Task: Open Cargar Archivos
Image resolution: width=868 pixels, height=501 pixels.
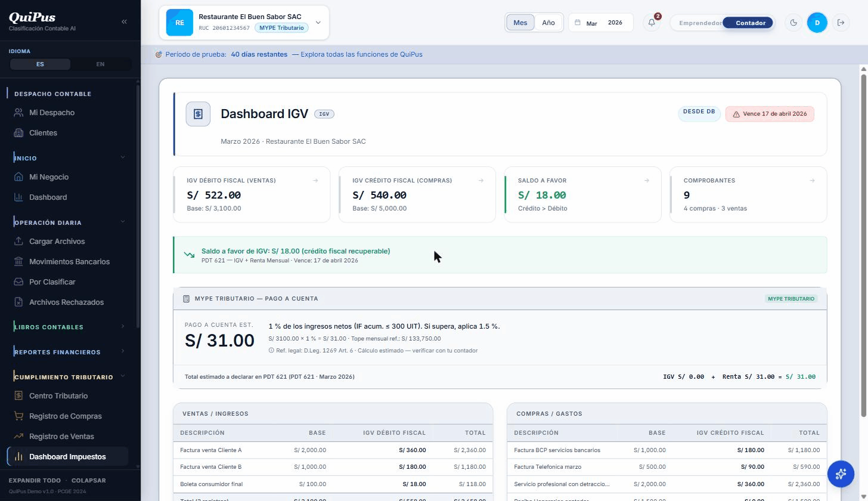Action: pos(67,242)
